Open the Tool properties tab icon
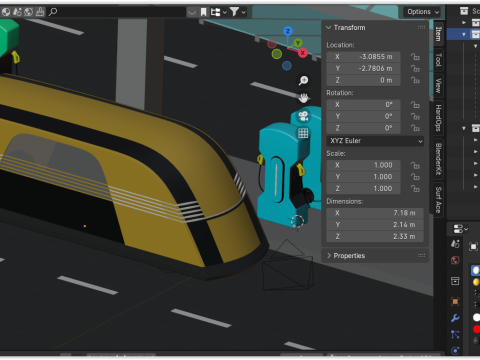The width and height of the screenshot is (480, 360). tap(455, 244)
